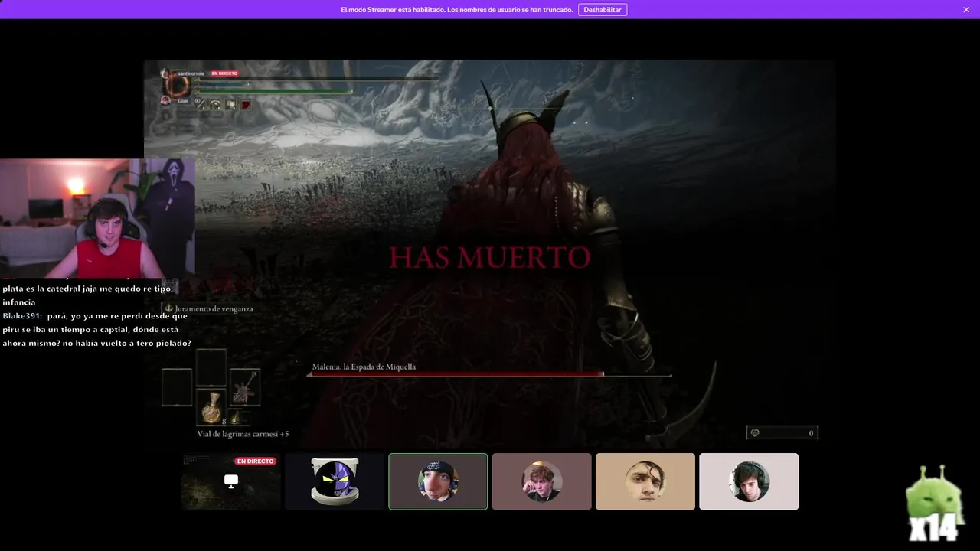
Task: Click the Juramento de venganza status text
Action: tap(214, 308)
